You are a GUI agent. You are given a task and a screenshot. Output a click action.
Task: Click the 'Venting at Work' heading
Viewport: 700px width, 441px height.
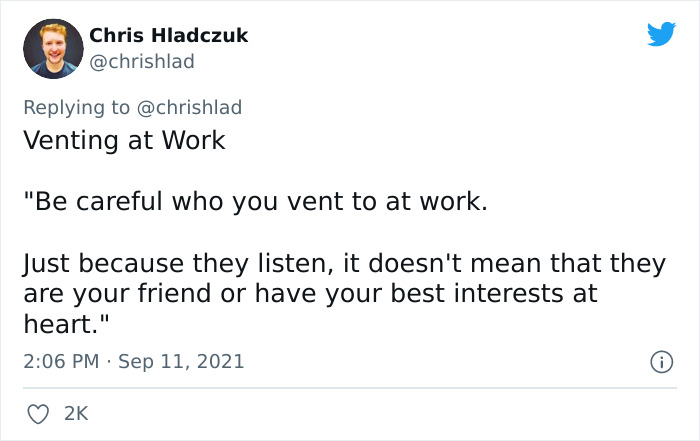(x=124, y=141)
